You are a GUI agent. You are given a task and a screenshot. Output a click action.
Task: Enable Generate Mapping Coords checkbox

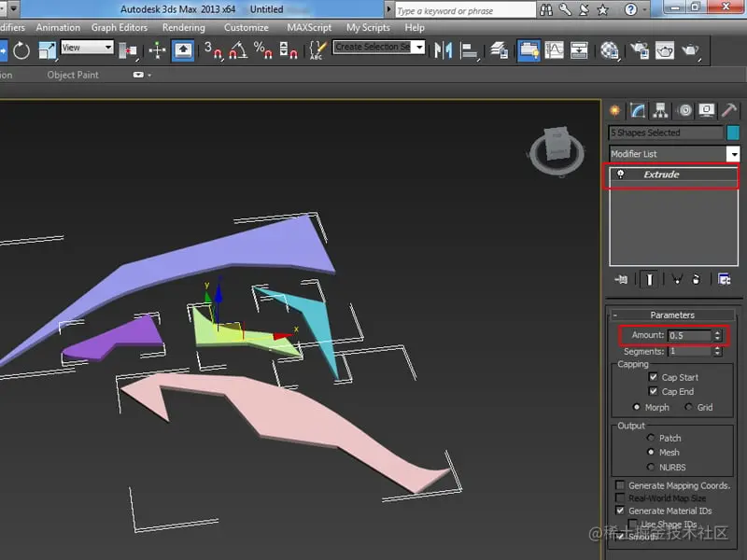(620, 485)
